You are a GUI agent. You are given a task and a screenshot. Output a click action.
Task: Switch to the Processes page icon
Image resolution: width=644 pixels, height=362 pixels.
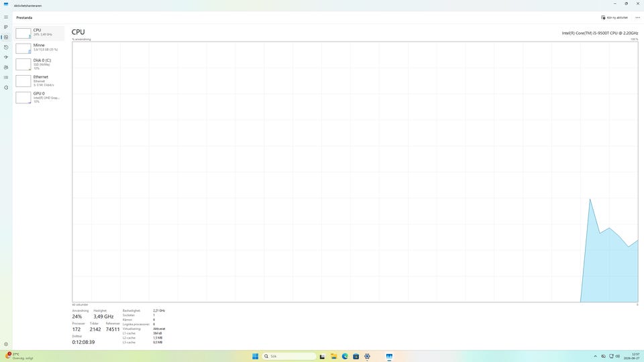[6, 27]
